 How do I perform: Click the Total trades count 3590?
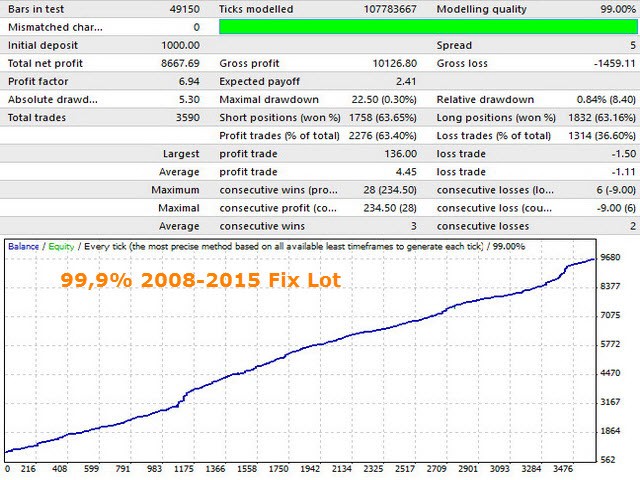(188, 118)
